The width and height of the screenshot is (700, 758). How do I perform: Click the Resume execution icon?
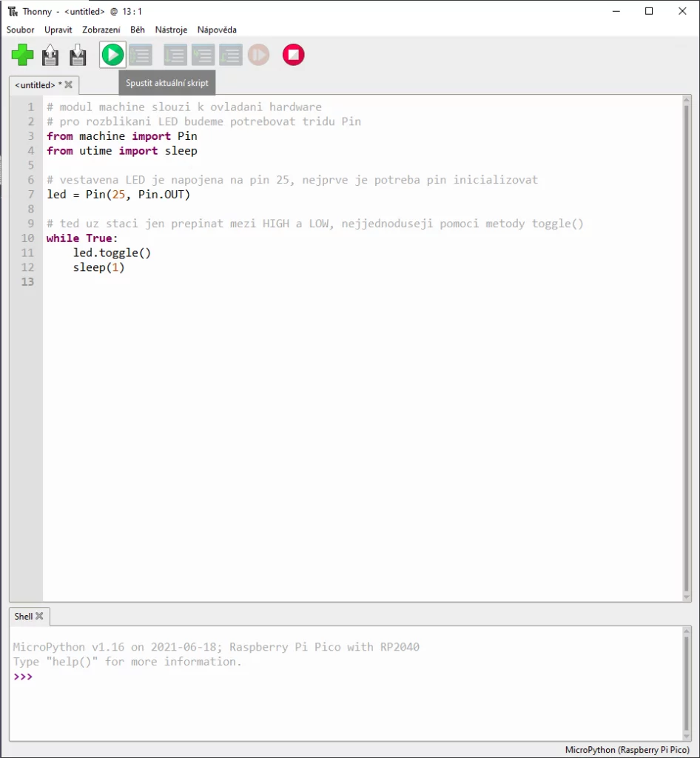(258, 55)
